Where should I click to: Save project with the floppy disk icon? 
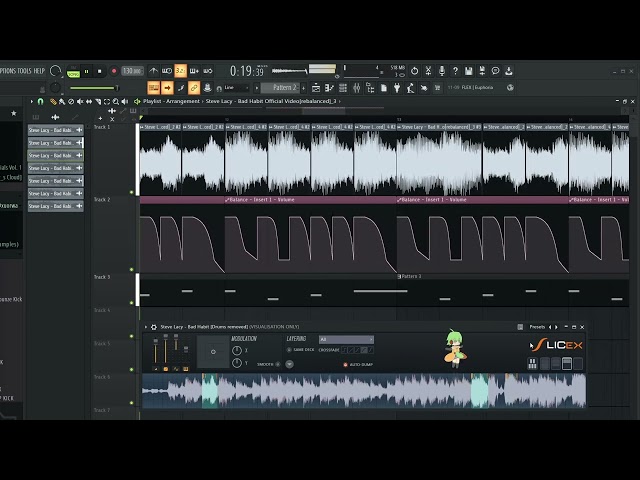pos(469,71)
